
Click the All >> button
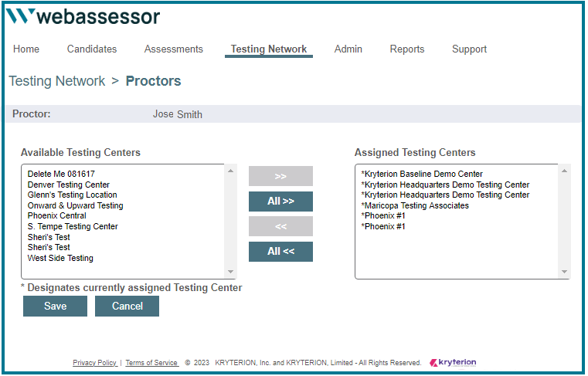280,202
